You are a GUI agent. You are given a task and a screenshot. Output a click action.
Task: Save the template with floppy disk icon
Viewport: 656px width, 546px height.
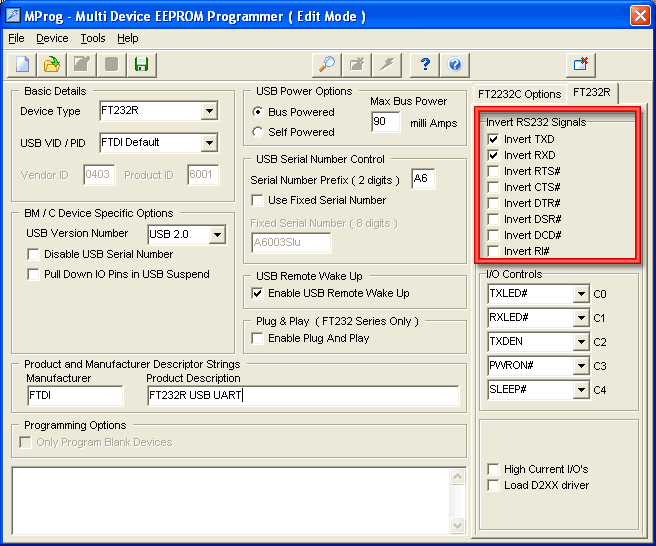142,65
